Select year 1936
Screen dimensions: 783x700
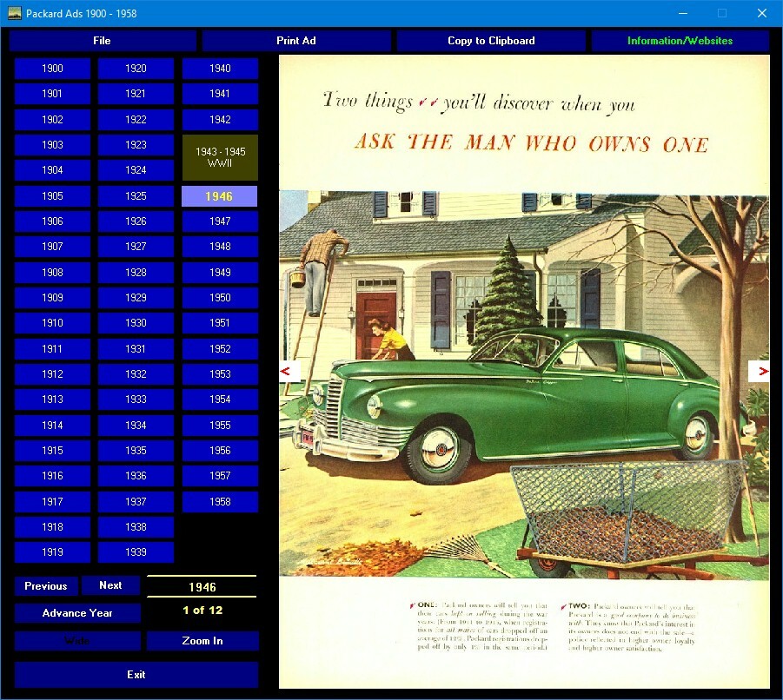tap(136, 476)
